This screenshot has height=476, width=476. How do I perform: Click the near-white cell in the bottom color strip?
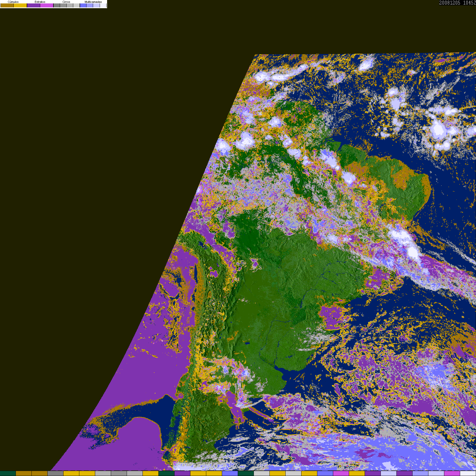click(468, 473)
